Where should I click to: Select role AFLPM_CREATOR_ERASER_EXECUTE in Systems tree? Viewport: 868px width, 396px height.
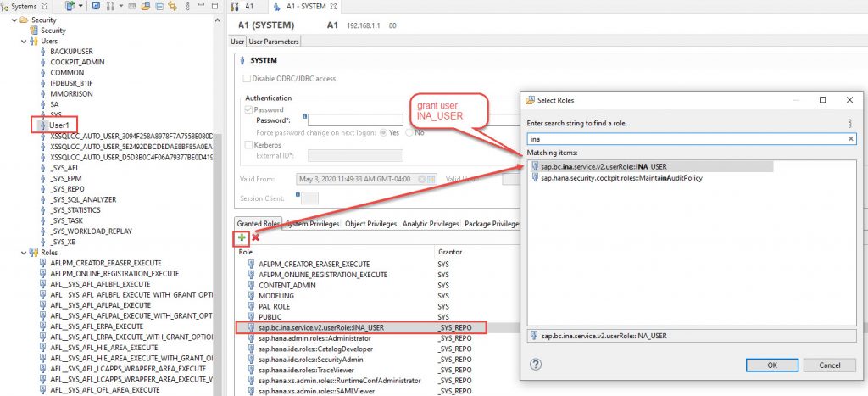click(106, 263)
